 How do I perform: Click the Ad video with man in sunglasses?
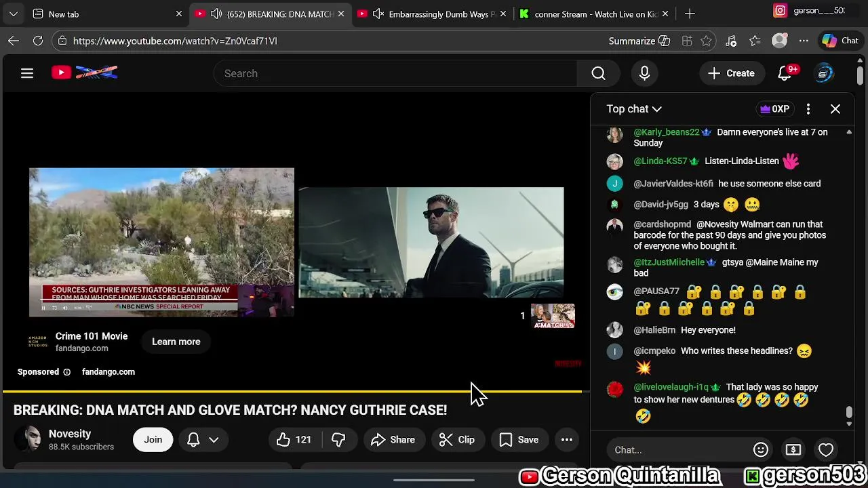point(431,243)
